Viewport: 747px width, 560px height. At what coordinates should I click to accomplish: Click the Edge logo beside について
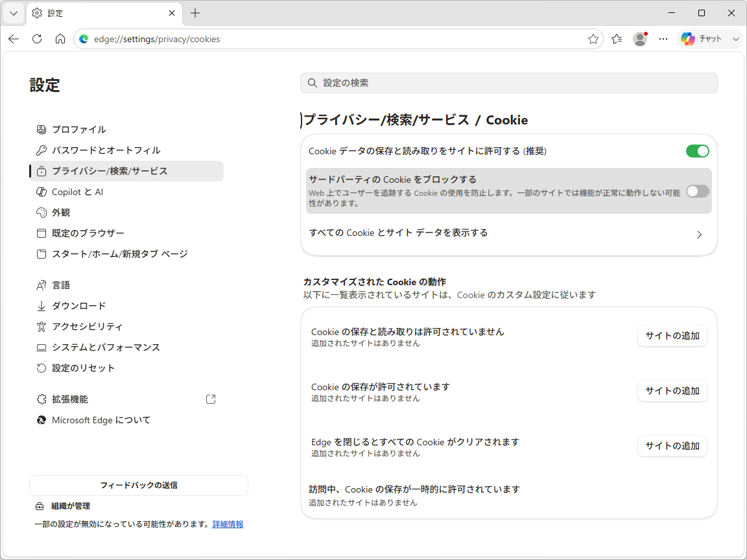pyautogui.click(x=41, y=420)
